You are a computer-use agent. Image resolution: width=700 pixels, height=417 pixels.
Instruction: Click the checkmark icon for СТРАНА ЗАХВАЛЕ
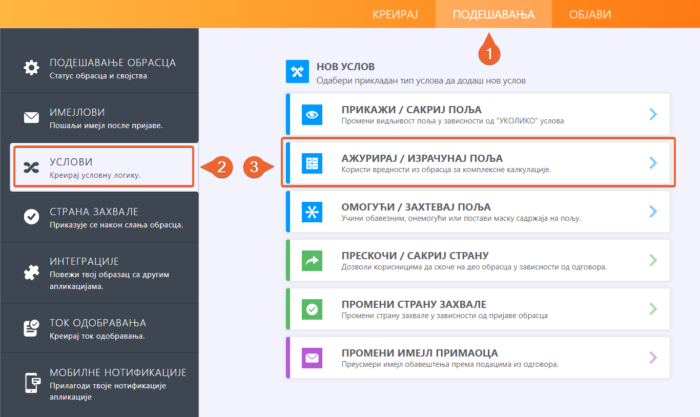click(31, 217)
